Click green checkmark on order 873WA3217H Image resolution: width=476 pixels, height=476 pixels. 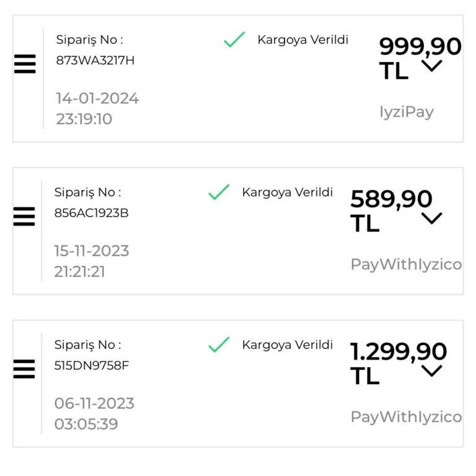(x=234, y=40)
